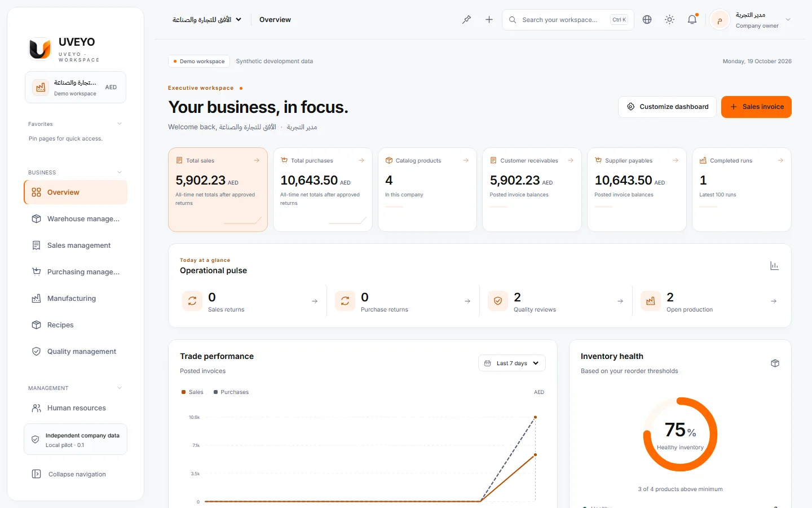
Task: Open the Total sales card arrow
Action: point(257,161)
